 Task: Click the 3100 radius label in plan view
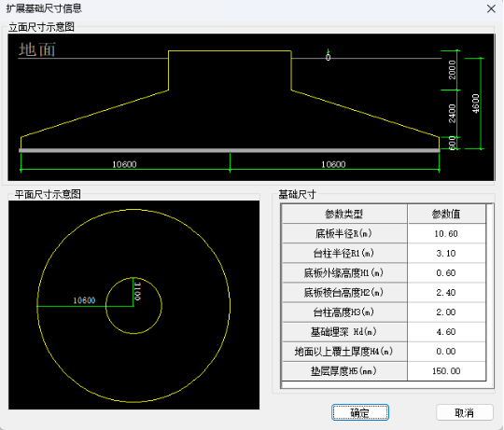137,291
